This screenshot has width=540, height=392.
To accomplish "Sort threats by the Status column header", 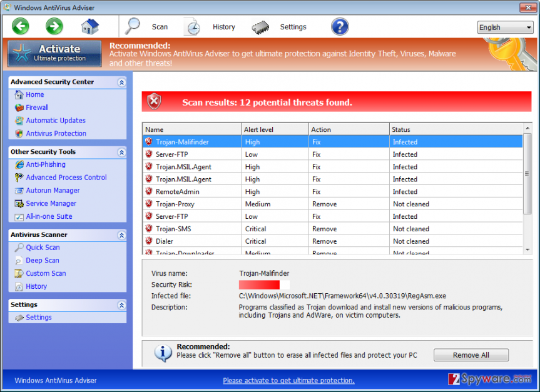I will click(x=456, y=129).
